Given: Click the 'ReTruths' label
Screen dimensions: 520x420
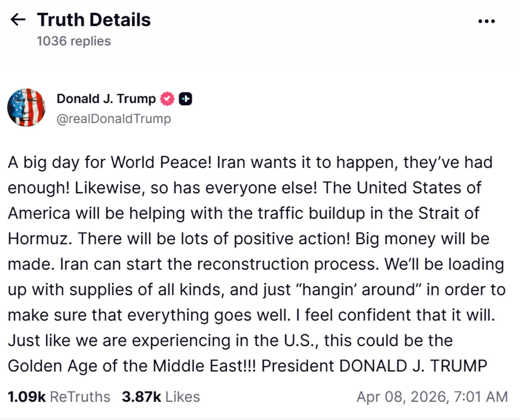Looking at the screenshot, I should coord(80,397).
